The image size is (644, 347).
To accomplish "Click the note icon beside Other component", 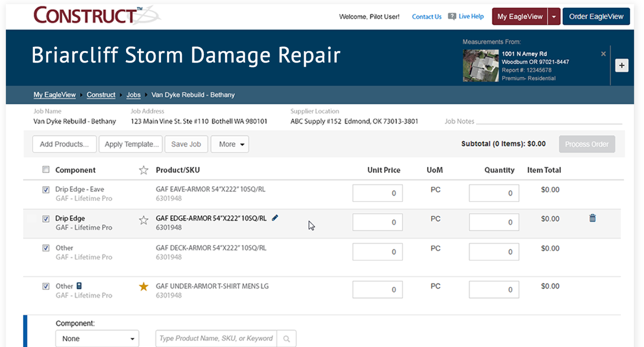I will click(79, 285).
